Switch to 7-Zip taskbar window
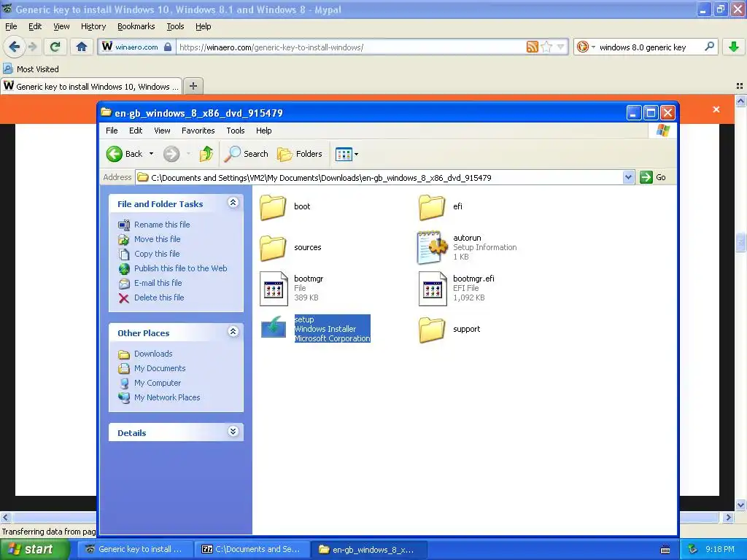Image resolution: width=747 pixels, height=560 pixels. pos(252,549)
